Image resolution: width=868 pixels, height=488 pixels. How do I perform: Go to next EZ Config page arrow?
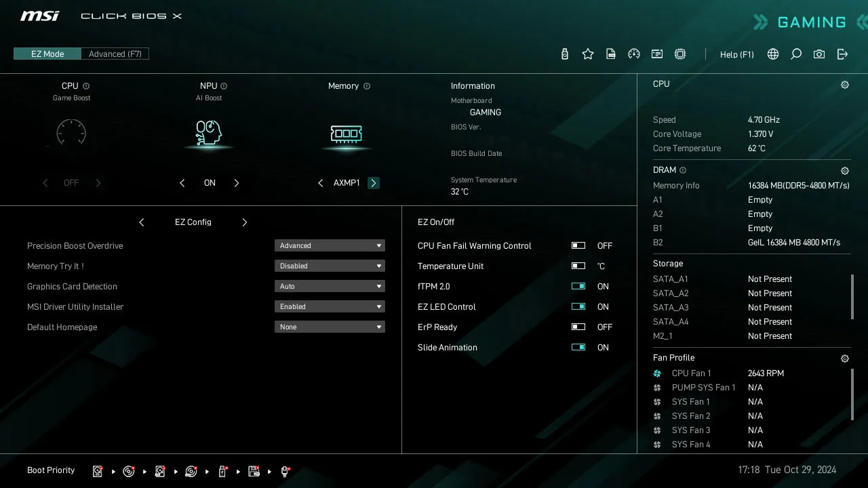(x=245, y=222)
